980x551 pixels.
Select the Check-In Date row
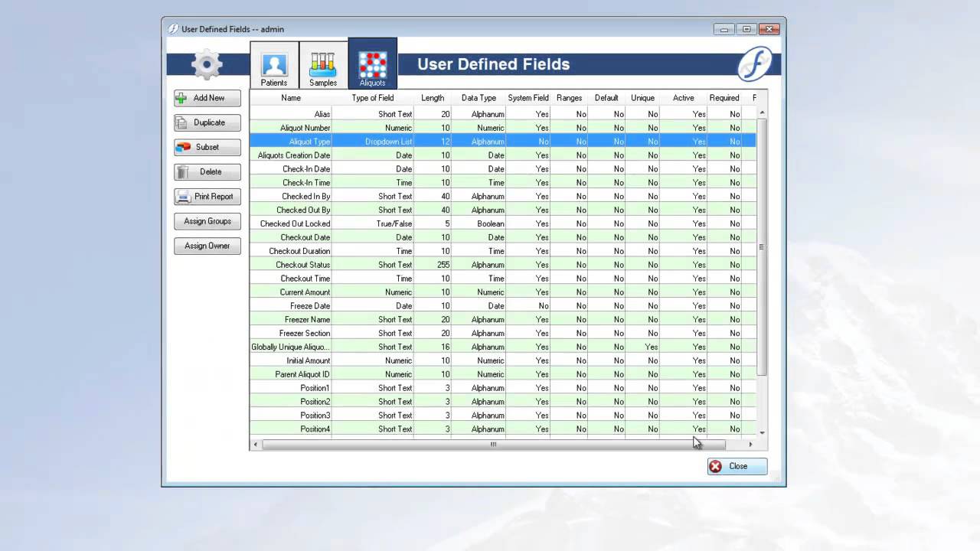click(x=503, y=169)
